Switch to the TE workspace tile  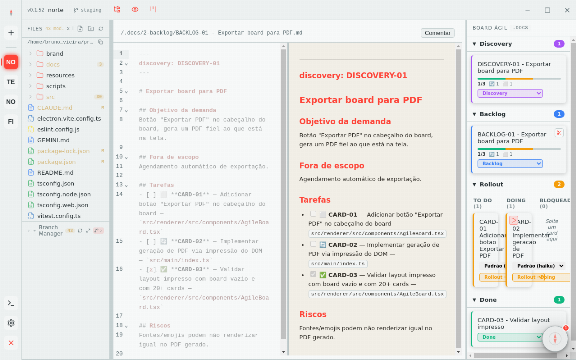tap(11, 82)
